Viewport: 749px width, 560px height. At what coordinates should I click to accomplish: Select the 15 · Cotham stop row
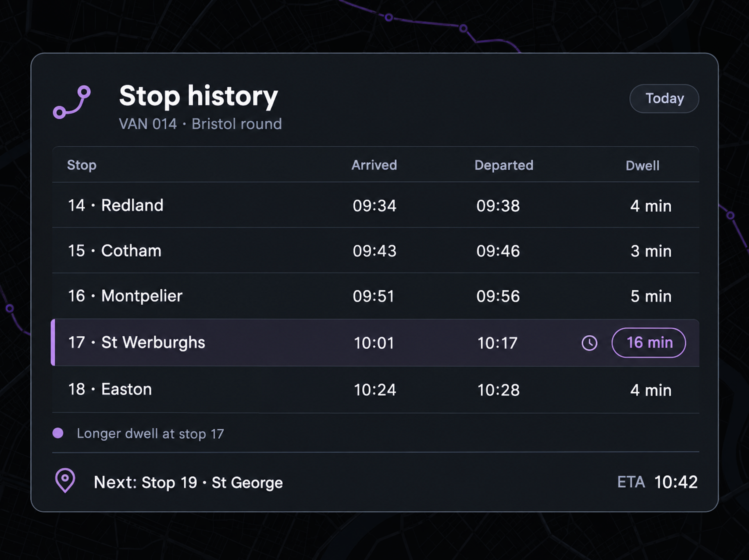(375, 250)
